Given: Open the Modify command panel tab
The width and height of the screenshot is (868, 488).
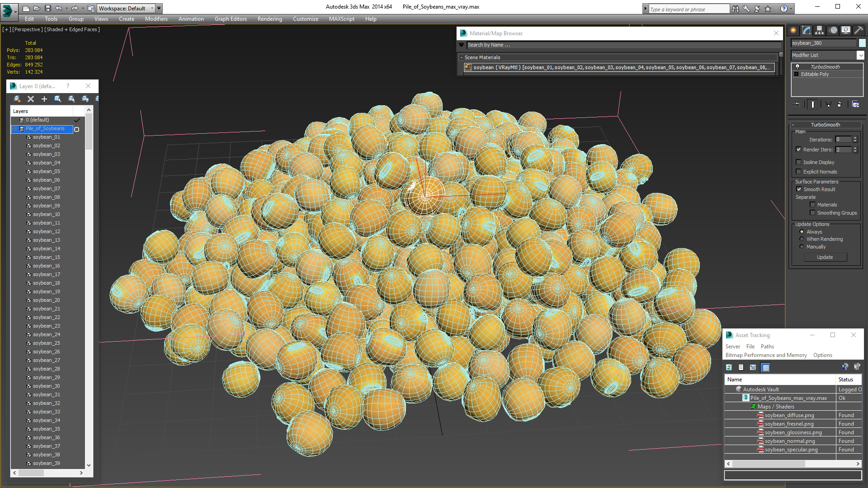Looking at the screenshot, I should click(x=807, y=30).
